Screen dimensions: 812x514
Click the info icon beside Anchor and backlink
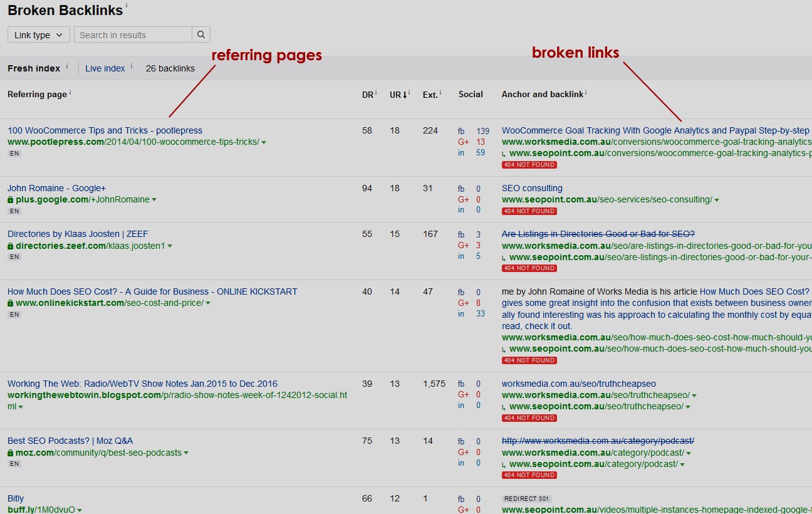coord(586,93)
